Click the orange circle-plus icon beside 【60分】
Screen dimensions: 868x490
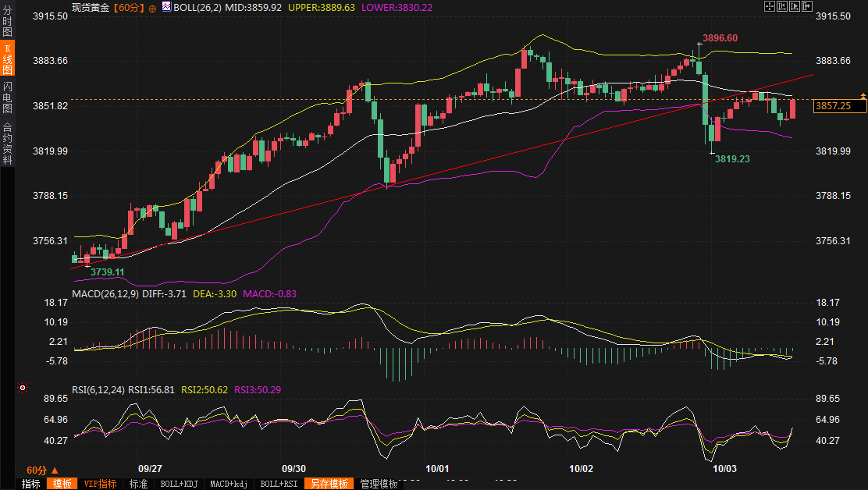coord(152,9)
